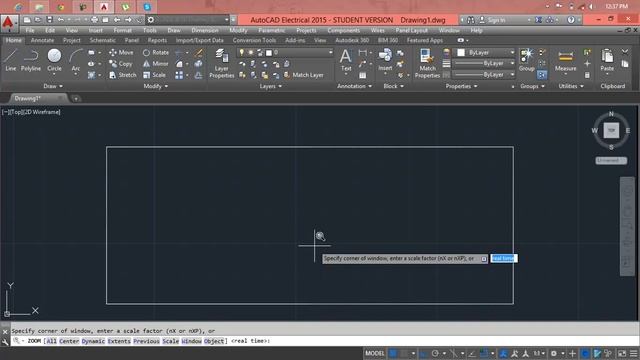Click the Mirror tool
Screen dimensions: 640x360
155,64
